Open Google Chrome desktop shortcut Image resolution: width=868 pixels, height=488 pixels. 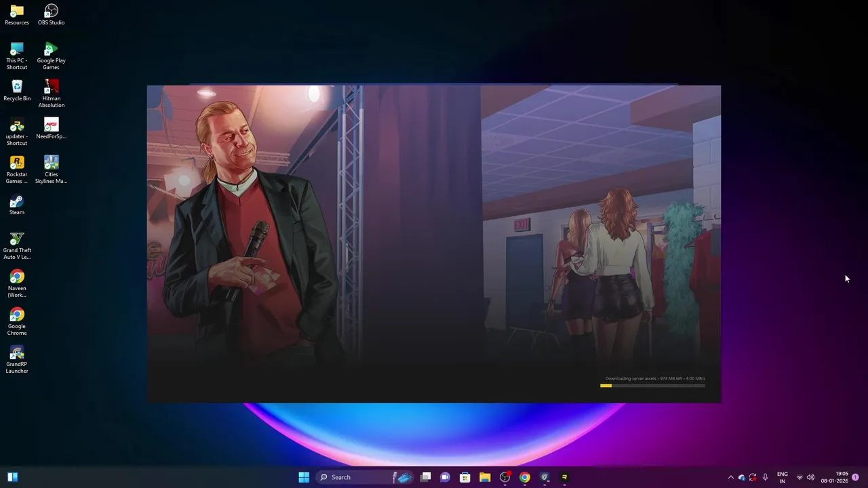click(17, 322)
